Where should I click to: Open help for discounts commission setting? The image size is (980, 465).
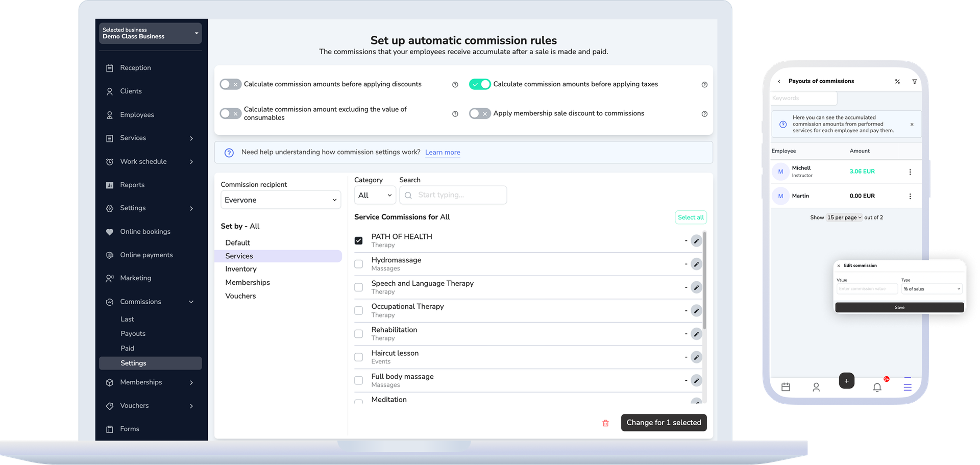[x=455, y=85]
